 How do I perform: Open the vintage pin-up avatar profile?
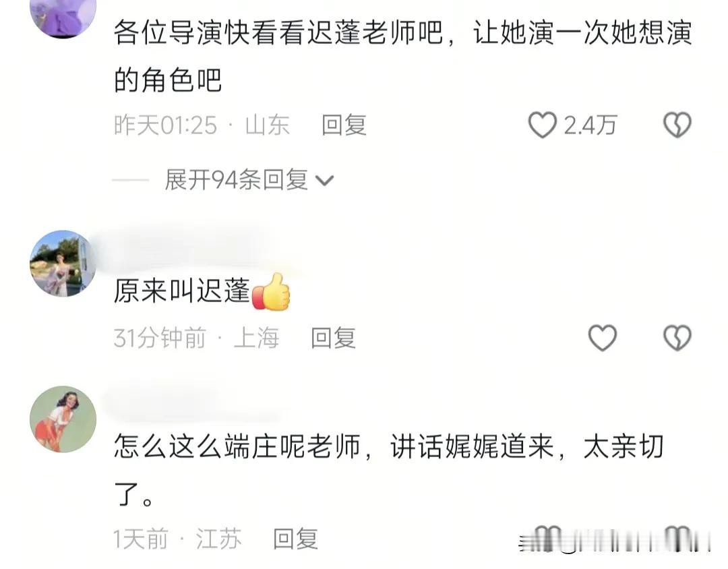[63, 419]
